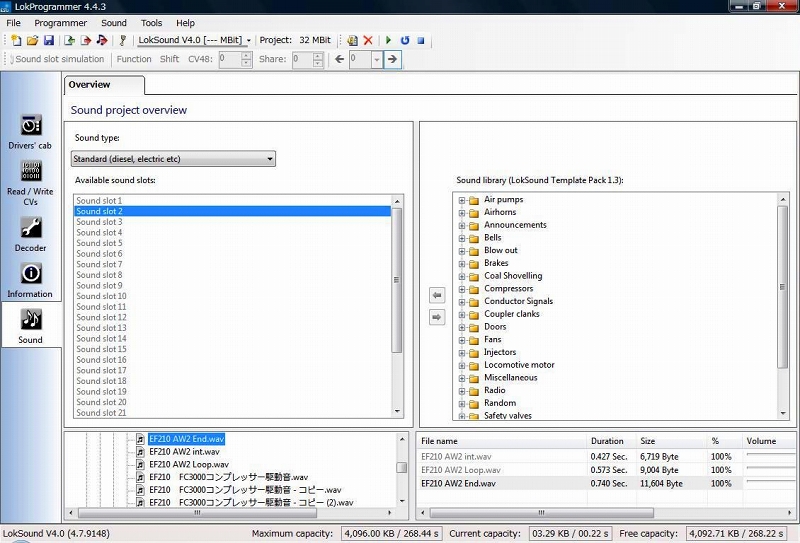The height and width of the screenshot is (543, 800).
Task: Select EF210 AW2 Loop.wav in the file tree
Action: click(189, 464)
